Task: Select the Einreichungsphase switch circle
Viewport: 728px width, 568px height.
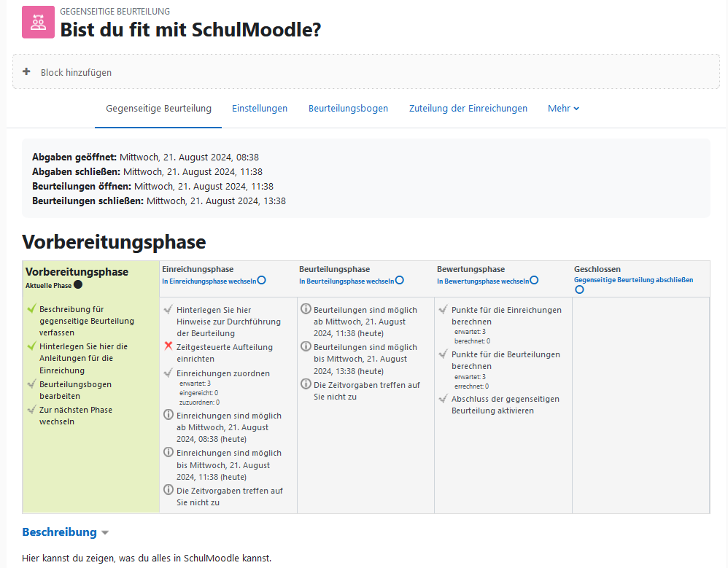Action: pos(261,281)
